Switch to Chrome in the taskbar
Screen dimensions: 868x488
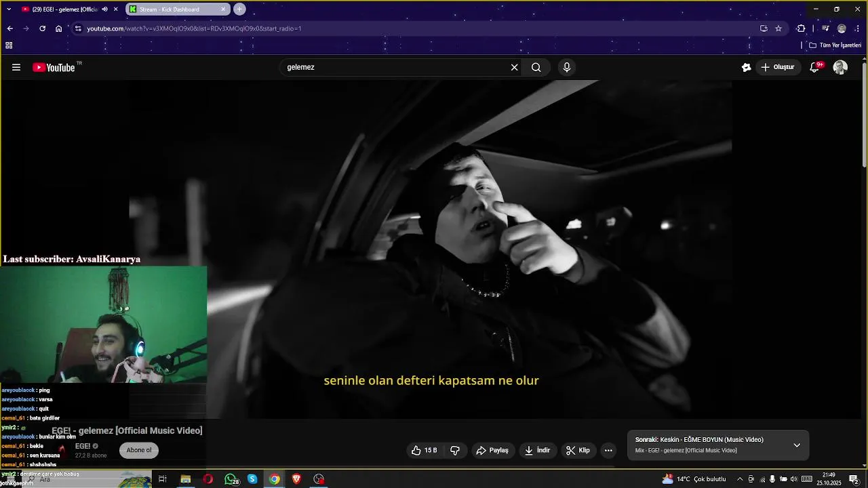point(274,479)
